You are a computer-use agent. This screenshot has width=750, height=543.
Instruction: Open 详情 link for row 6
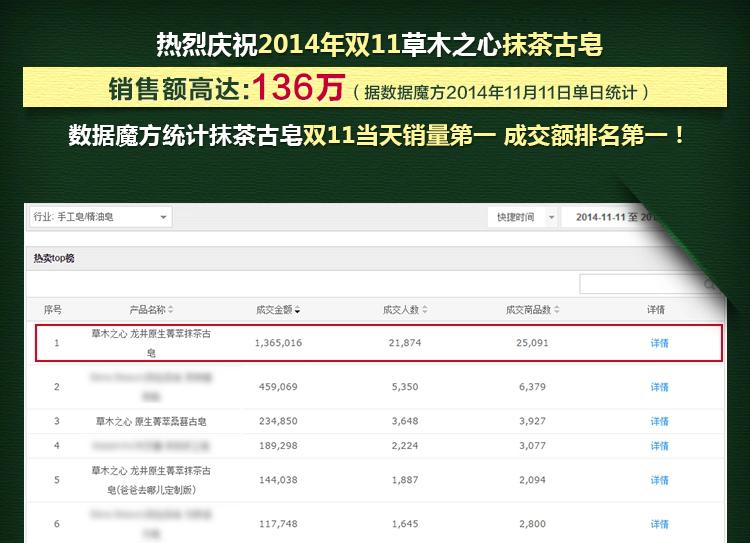(660, 524)
